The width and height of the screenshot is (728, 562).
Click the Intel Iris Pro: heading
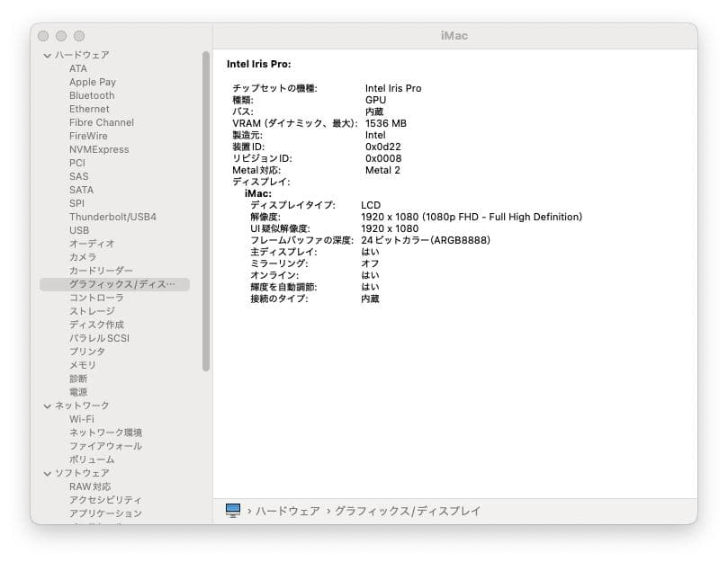258,64
